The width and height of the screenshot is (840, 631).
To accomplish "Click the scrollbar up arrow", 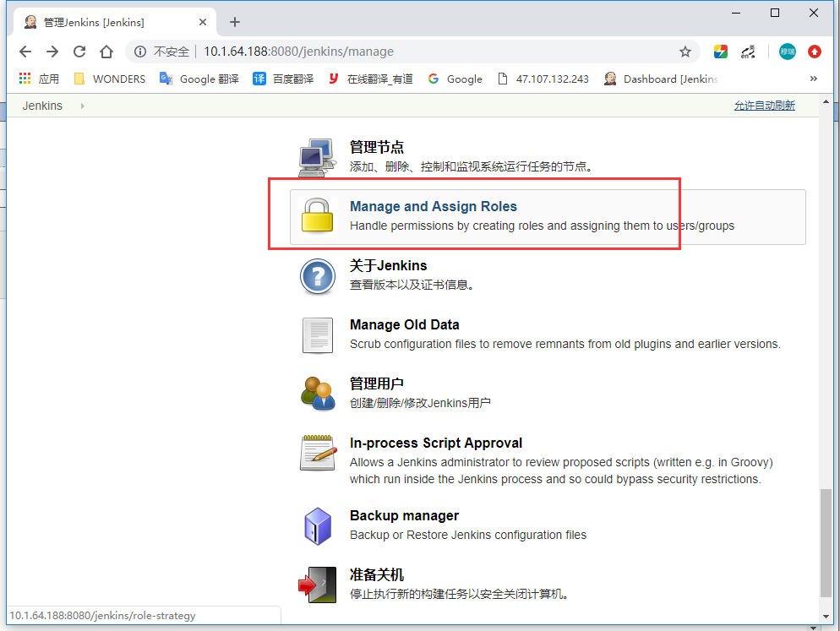I will 826,101.
